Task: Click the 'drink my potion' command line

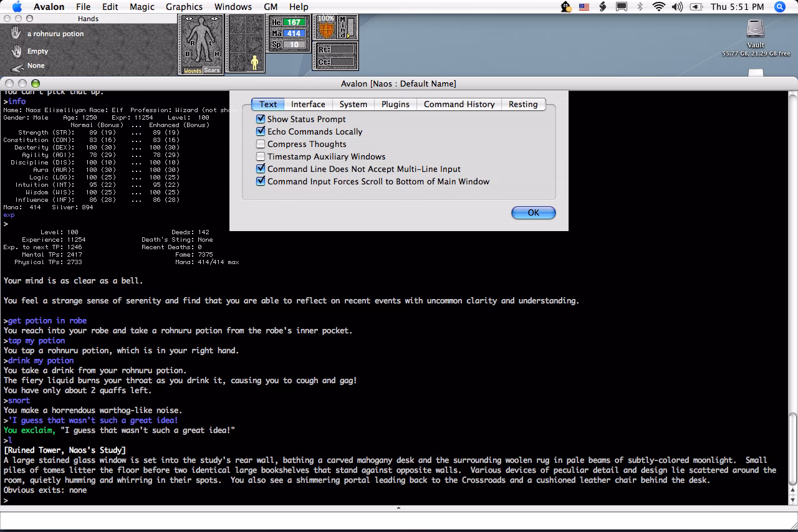Action: (41, 361)
